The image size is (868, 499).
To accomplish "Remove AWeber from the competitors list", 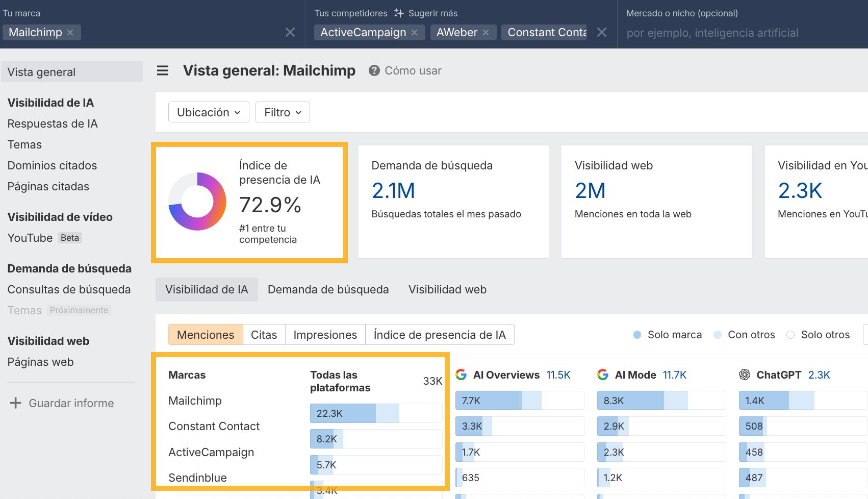I will [486, 32].
